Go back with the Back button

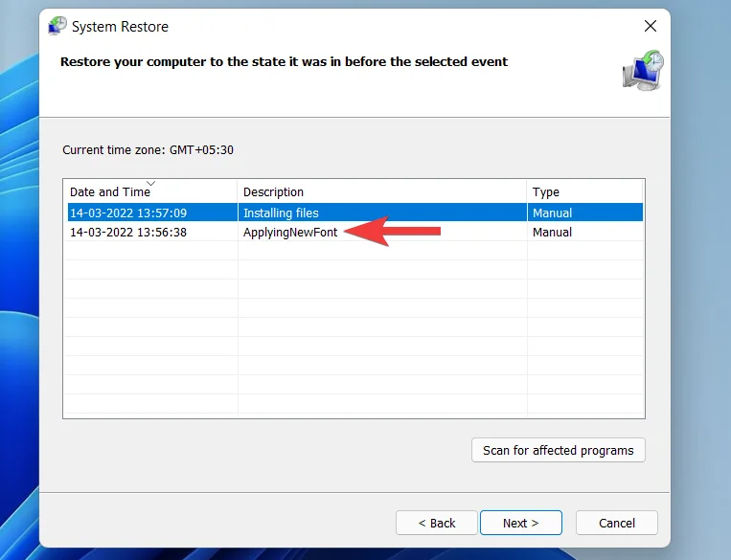tap(436, 523)
